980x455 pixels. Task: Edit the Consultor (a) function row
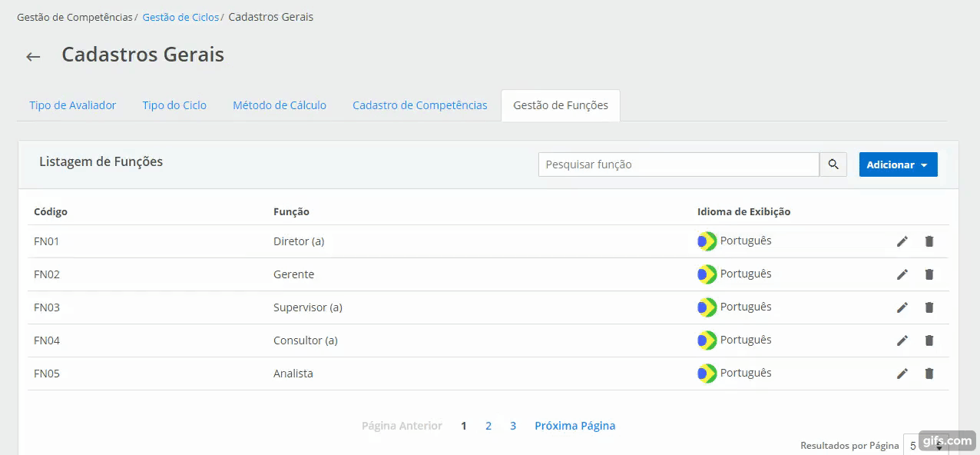tap(902, 340)
